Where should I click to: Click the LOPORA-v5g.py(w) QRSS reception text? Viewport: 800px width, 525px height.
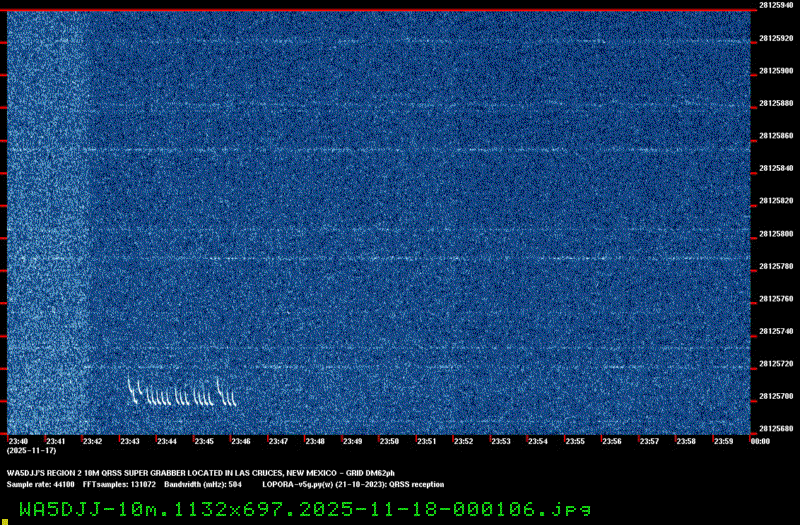click(x=353, y=485)
